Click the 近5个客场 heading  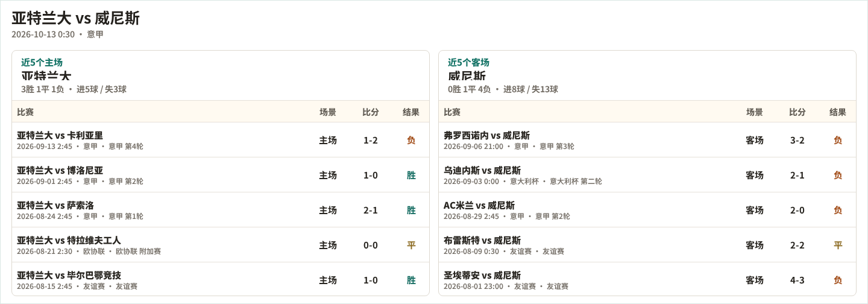(468, 62)
